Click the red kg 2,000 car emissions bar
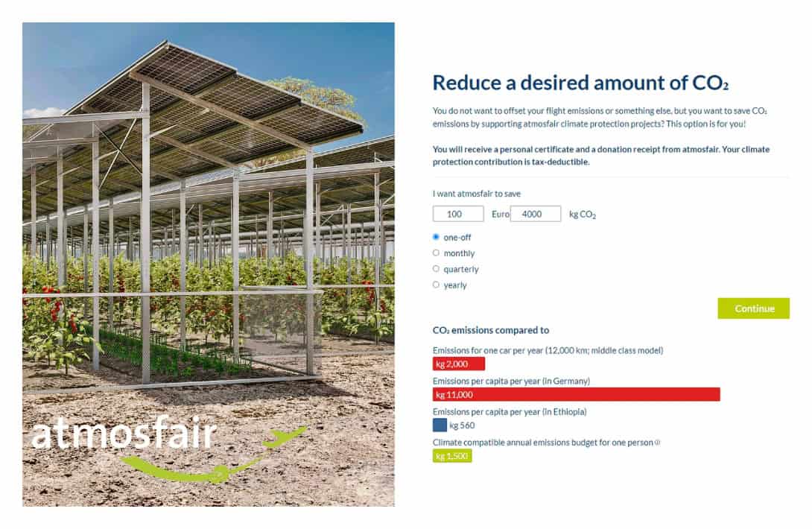 (x=457, y=364)
